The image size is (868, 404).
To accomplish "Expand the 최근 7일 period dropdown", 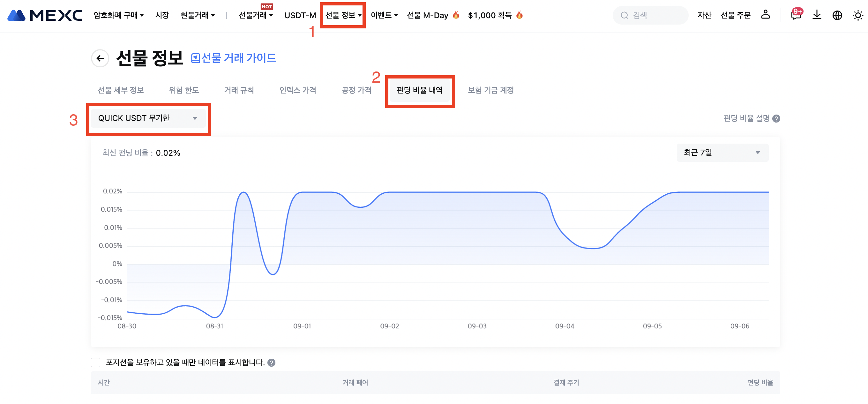I will [722, 153].
